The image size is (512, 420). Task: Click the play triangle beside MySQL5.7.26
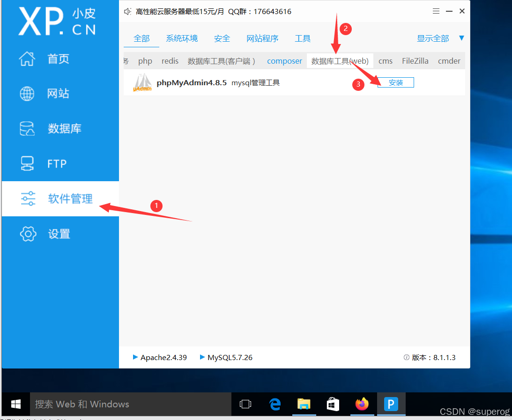tap(202, 357)
